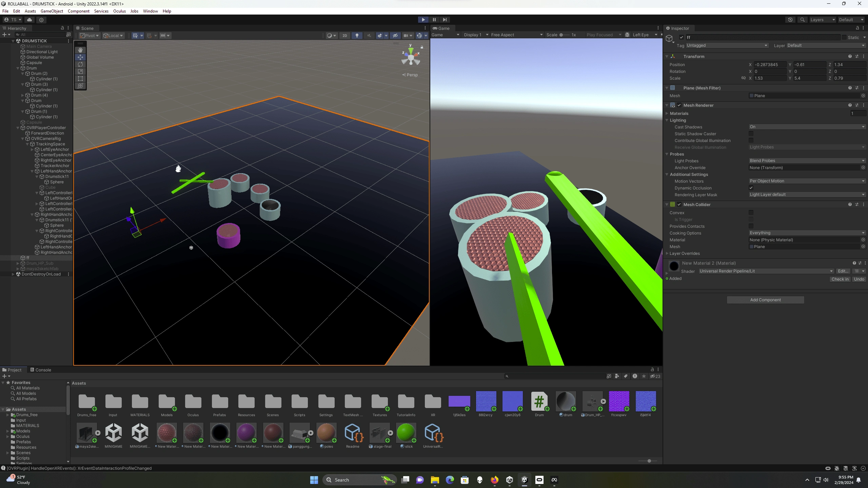Click the scene orientation gizmo
Viewport: 868px width, 488px height.
[x=411, y=57]
